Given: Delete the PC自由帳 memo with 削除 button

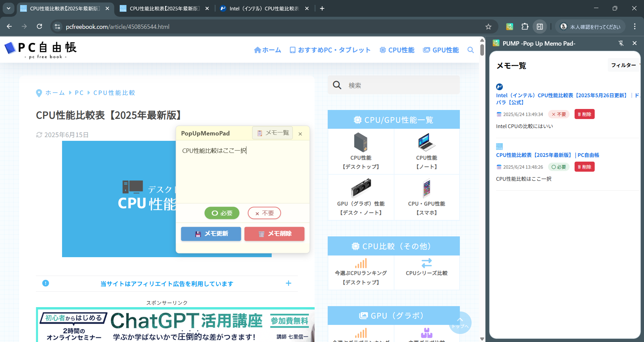Looking at the screenshot, I should pos(584,167).
